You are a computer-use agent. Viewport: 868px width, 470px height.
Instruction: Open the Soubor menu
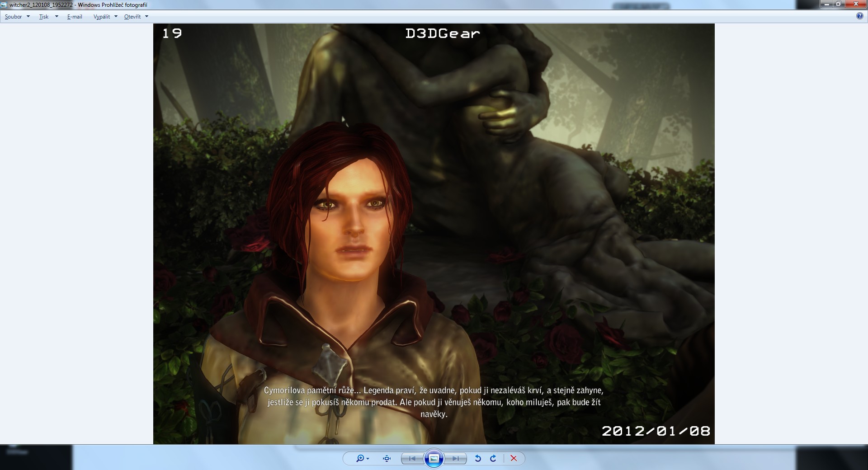[17, 17]
